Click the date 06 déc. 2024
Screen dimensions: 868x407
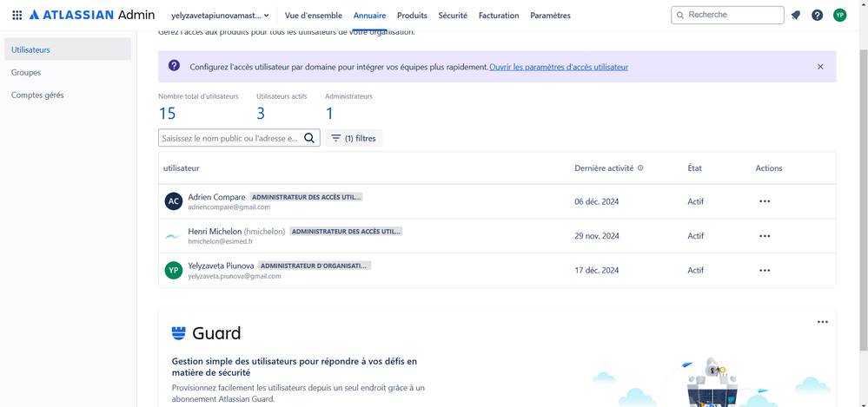597,202
